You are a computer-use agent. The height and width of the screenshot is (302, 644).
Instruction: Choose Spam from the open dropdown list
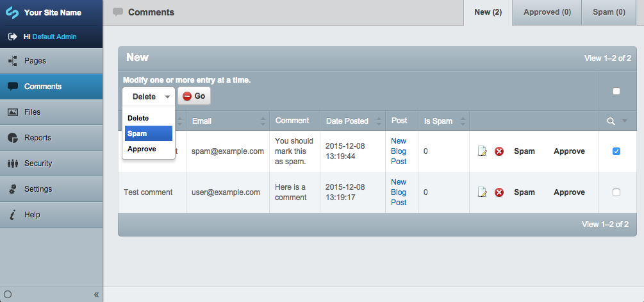point(148,133)
